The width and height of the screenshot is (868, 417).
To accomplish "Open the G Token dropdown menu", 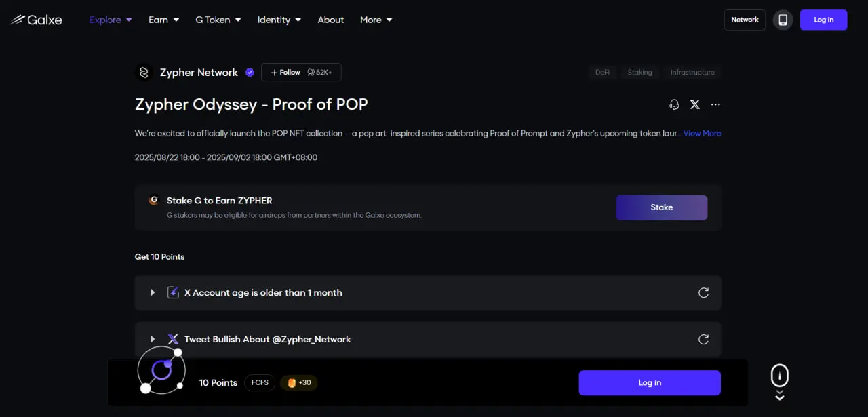I will tap(218, 20).
